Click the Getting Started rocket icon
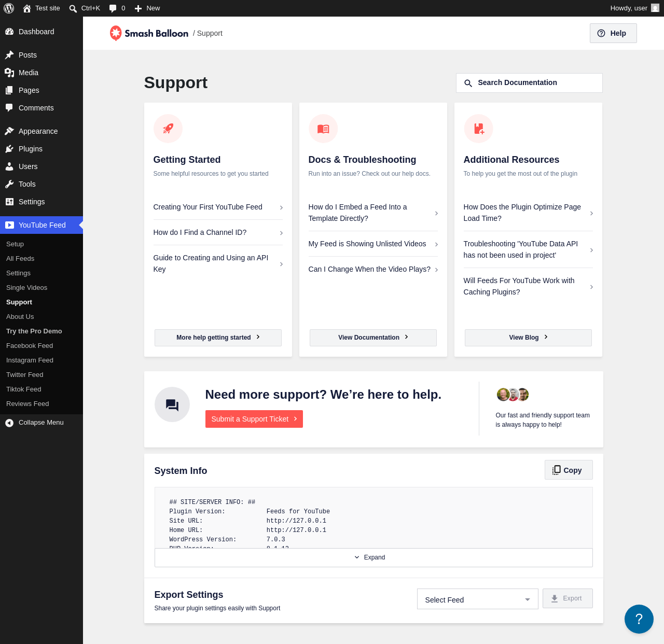The image size is (664, 644). [168, 129]
